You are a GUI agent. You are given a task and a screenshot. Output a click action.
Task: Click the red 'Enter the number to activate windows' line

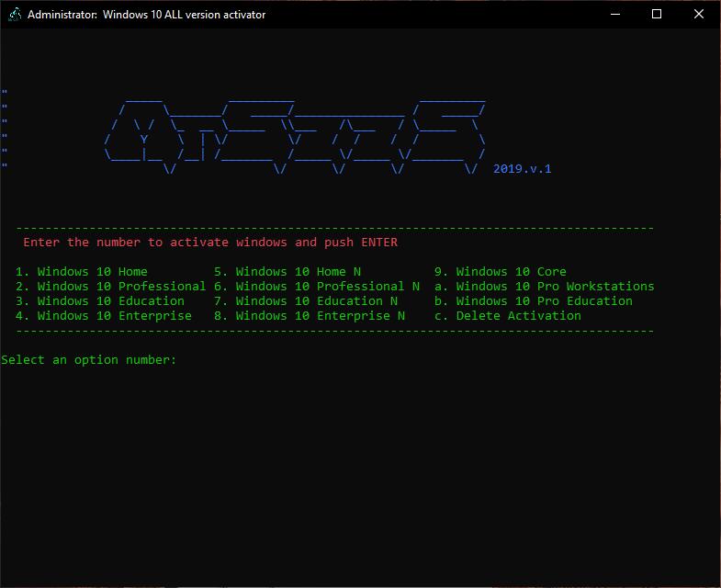point(210,243)
